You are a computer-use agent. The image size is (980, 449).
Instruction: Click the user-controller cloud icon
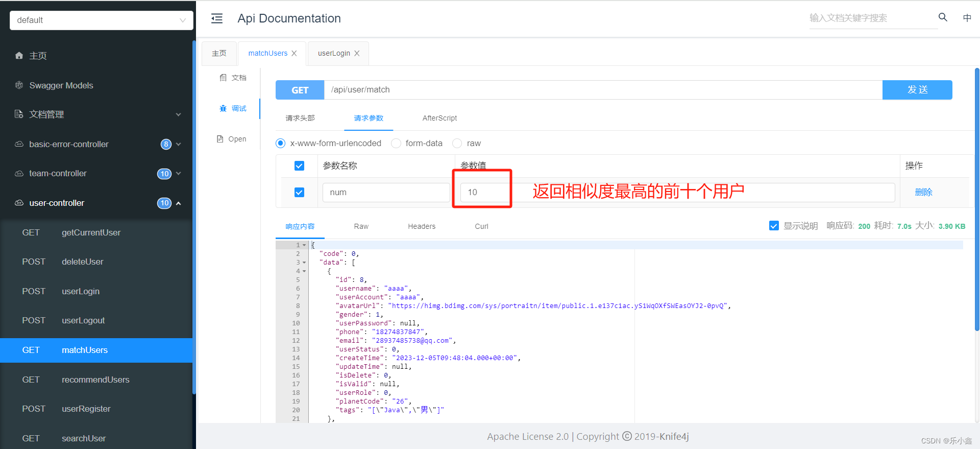pyautogui.click(x=19, y=203)
